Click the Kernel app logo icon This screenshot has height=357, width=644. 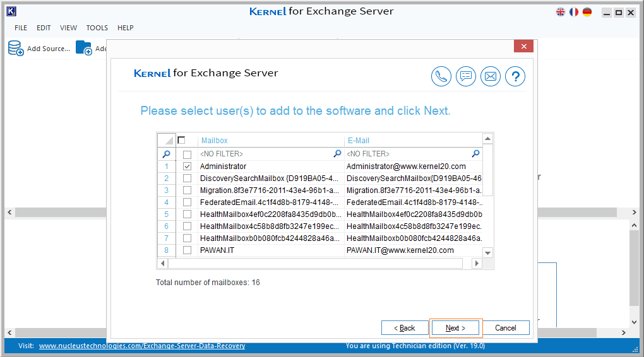[11, 11]
